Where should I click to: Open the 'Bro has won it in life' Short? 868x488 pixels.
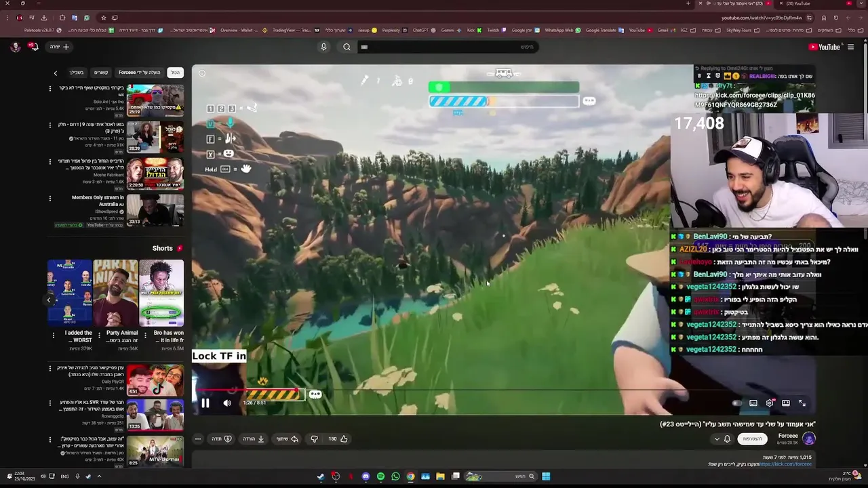pyautogui.click(x=161, y=293)
